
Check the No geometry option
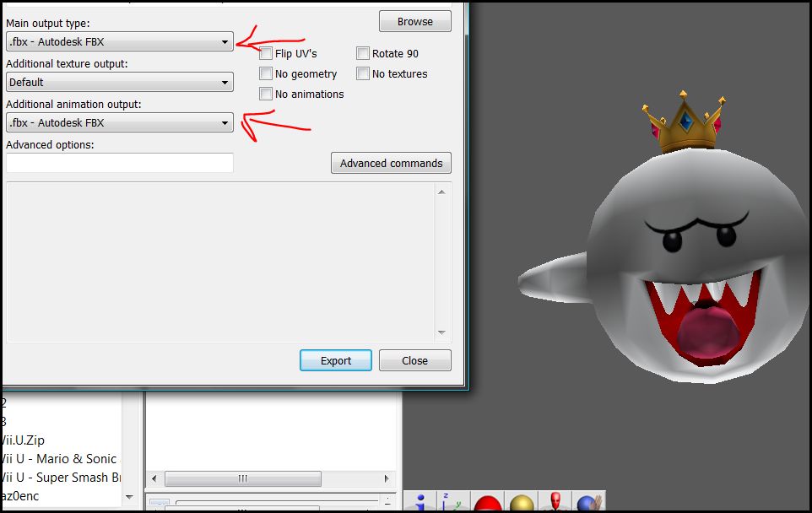[266, 73]
